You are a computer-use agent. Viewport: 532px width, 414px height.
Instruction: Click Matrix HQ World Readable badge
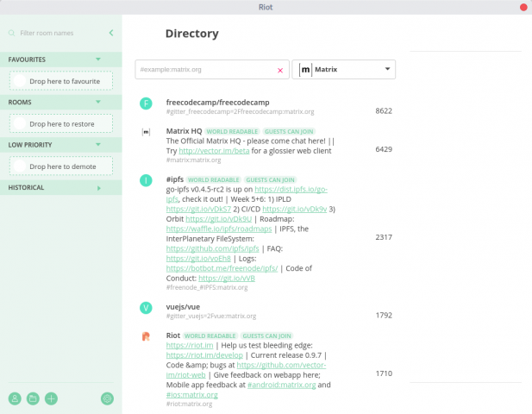coord(232,132)
